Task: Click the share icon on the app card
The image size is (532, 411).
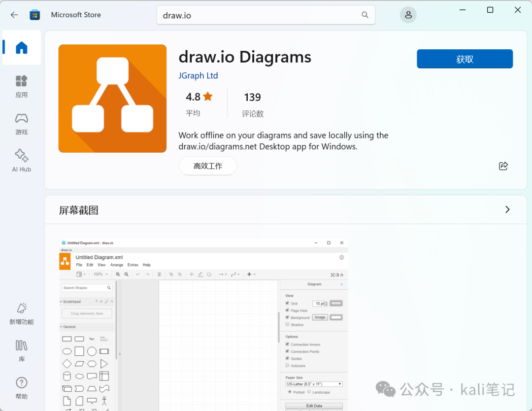Action: [x=503, y=166]
